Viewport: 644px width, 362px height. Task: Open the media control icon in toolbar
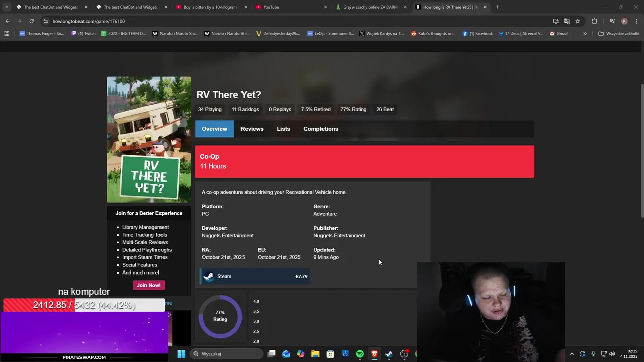point(612,21)
